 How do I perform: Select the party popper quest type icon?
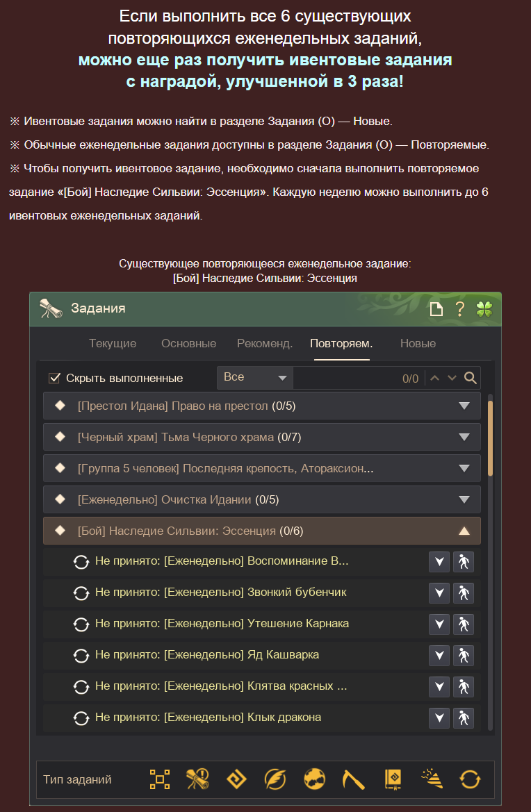coord(431,779)
